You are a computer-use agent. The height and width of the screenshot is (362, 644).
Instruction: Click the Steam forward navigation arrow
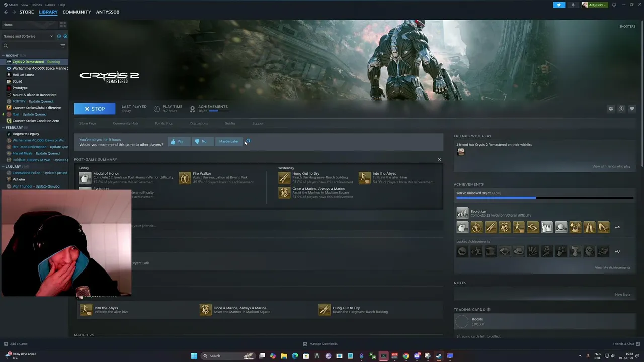tap(13, 12)
